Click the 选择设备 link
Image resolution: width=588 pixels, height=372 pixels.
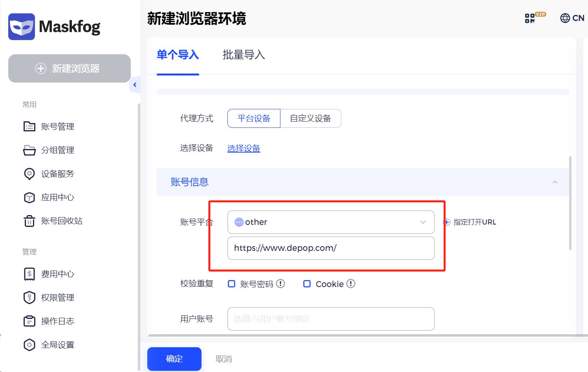click(244, 148)
